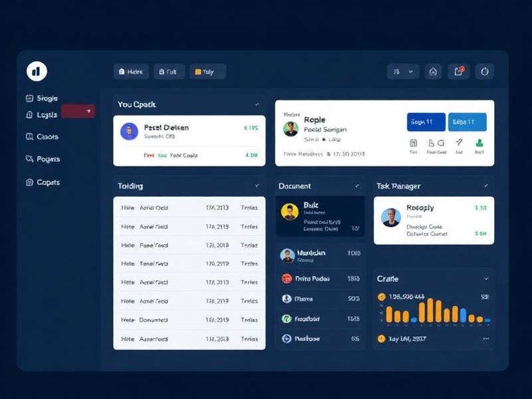
Task: Click the Paw Cwod icon in the Rople card
Action: click(436, 143)
